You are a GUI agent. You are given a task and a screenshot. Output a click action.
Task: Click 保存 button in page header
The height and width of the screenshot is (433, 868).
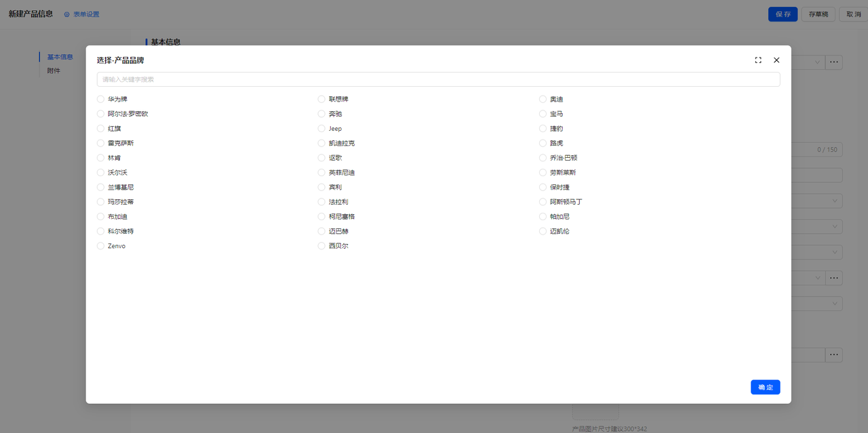(783, 14)
